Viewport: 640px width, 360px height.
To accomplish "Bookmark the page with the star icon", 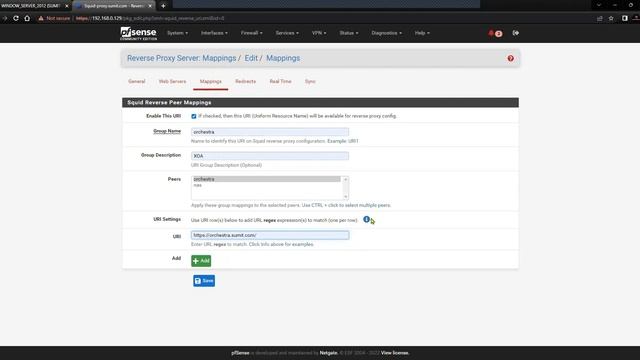I will tap(611, 18).
